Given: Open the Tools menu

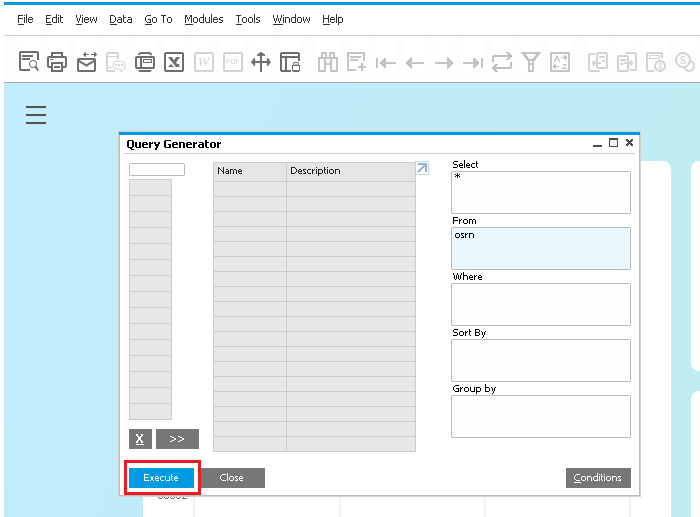Looking at the screenshot, I should 248,19.
